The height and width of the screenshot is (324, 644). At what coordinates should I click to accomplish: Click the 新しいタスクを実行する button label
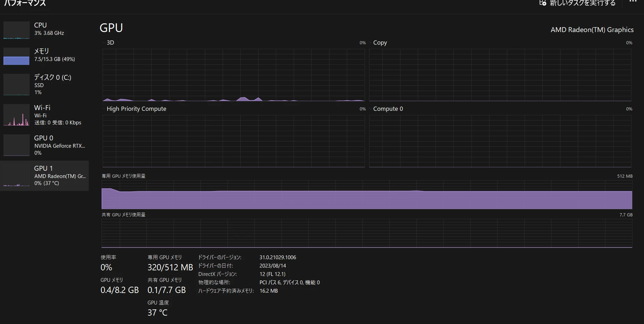(x=582, y=3)
